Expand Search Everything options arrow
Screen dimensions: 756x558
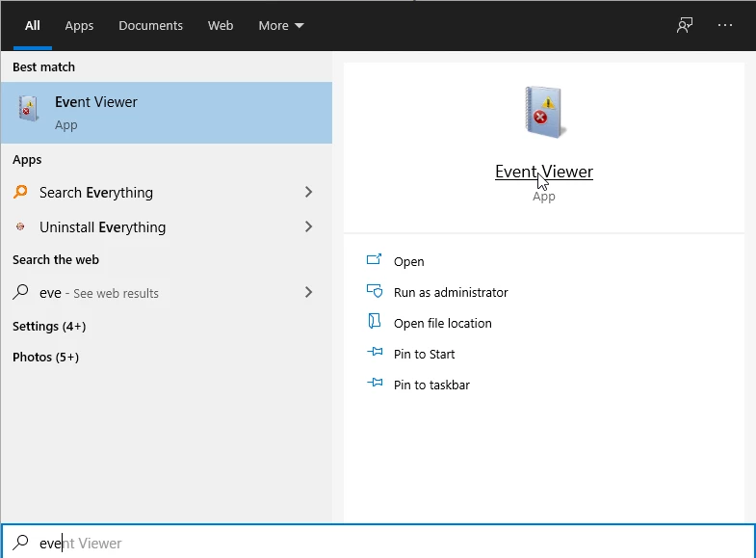click(x=308, y=192)
